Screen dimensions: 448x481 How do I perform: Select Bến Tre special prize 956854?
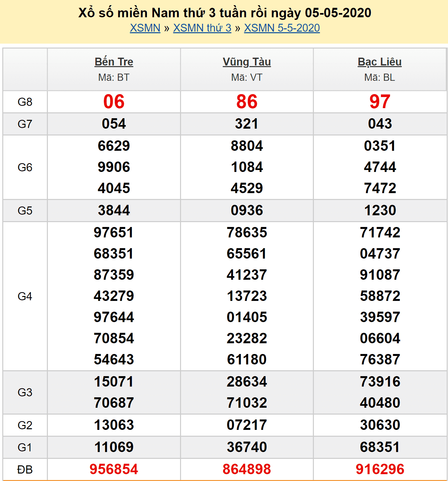tap(114, 469)
